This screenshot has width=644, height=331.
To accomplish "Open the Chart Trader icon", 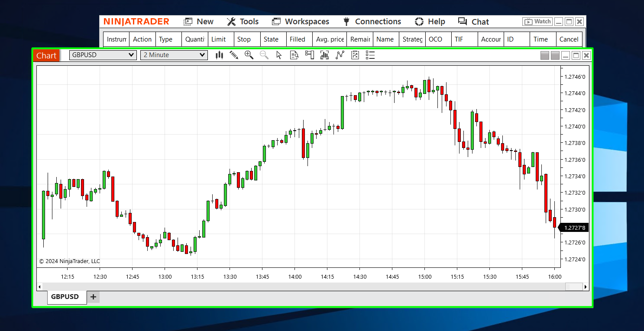I will point(309,55).
